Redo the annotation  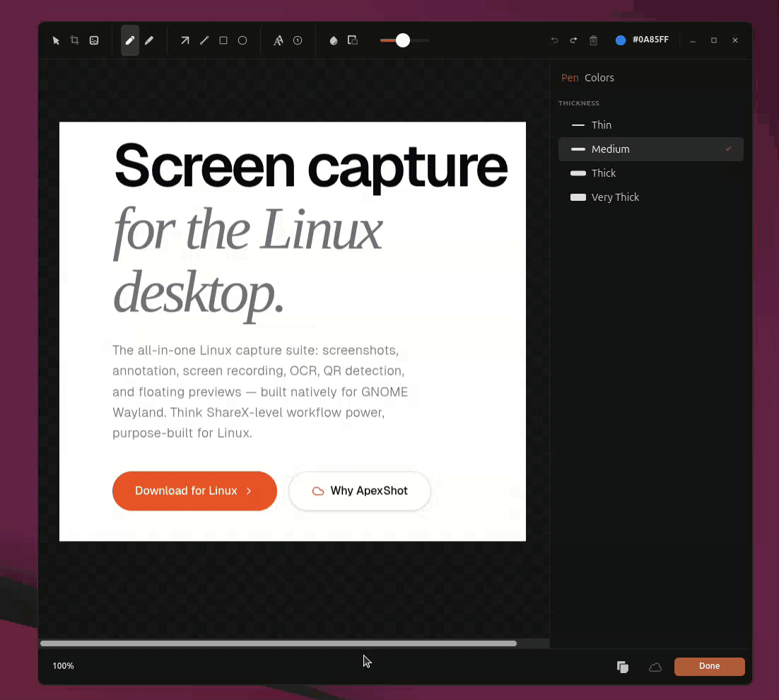(x=574, y=40)
